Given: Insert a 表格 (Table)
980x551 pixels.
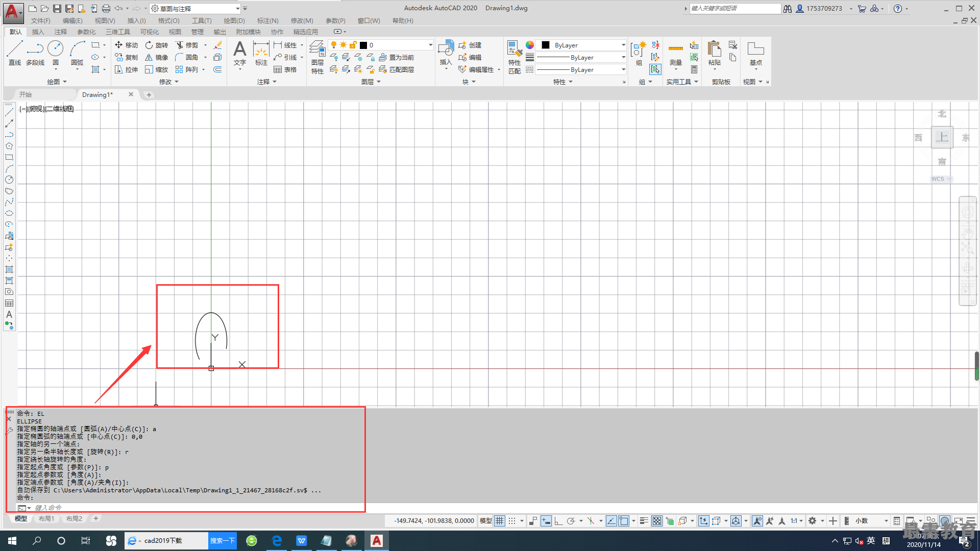Looking at the screenshot, I should pyautogui.click(x=285, y=69).
